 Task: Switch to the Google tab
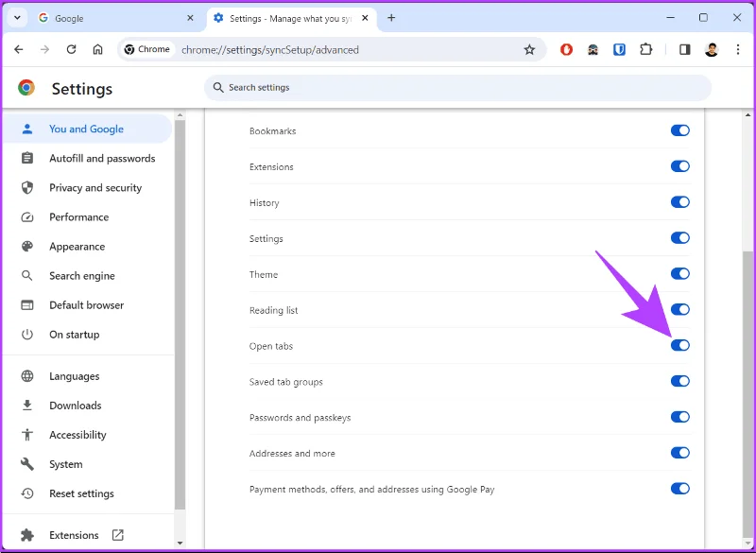[x=115, y=18]
